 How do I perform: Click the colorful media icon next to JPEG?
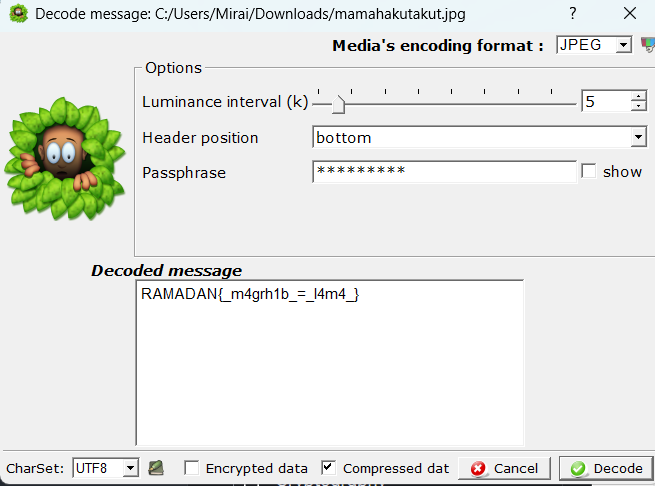point(648,44)
